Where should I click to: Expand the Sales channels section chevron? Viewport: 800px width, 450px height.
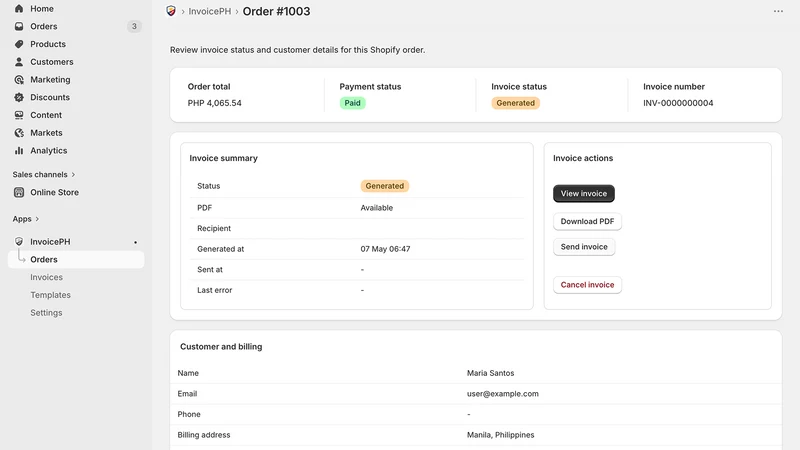(x=73, y=174)
